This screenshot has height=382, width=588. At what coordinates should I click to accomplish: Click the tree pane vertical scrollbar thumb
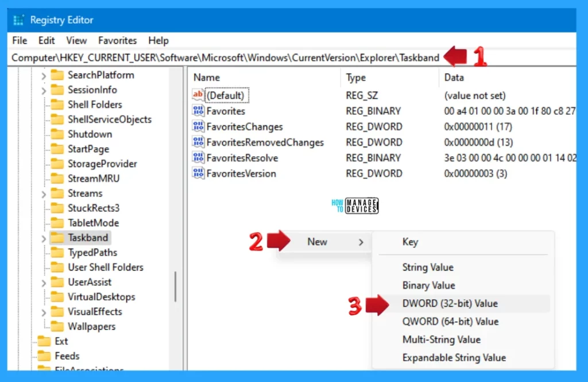click(x=175, y=287)
